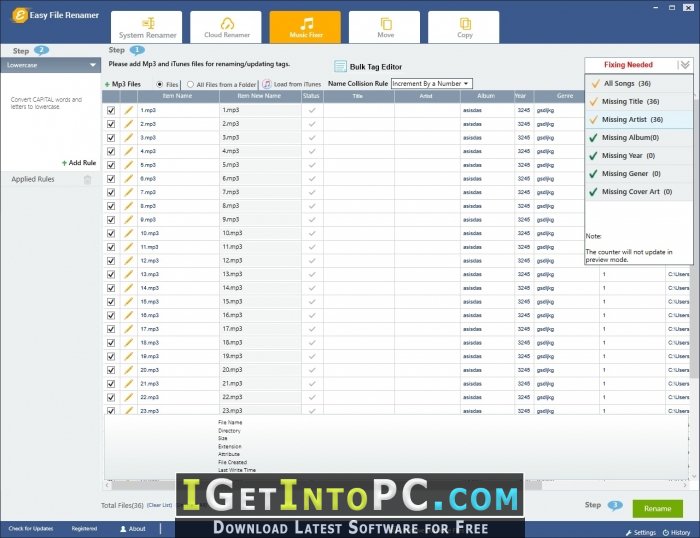Viewport: 700px width, 538px height.
Task: Select the Music Fixer tab
Action: pyautogui.click(x=305, y=27)
